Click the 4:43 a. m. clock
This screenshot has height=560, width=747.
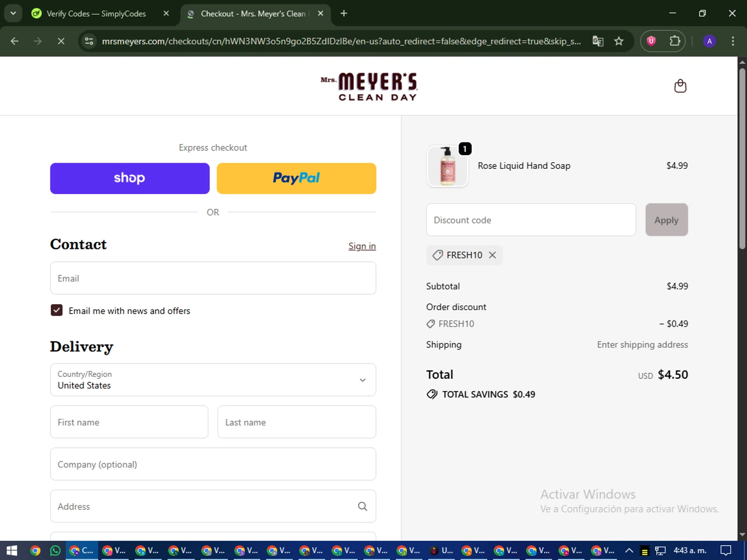click(690, 551)
